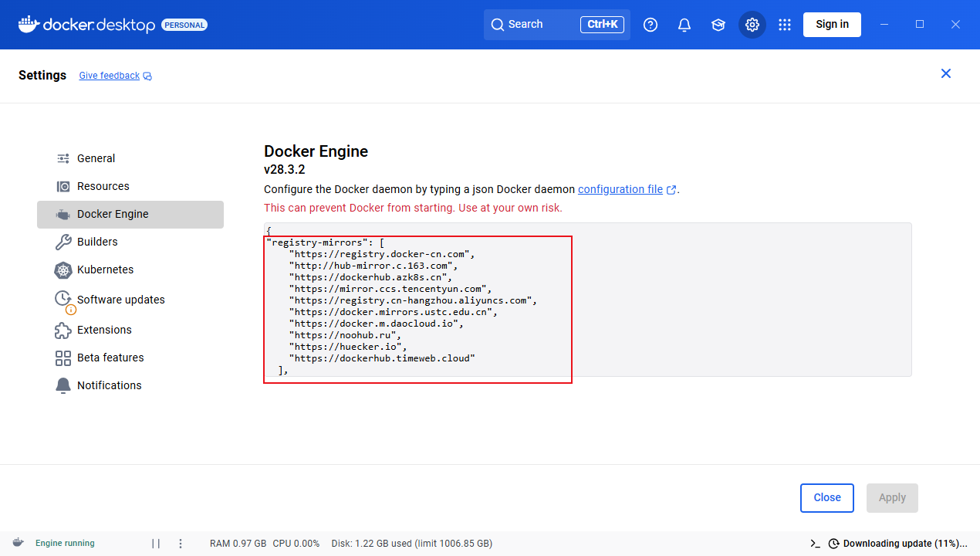Close Settings with the blue X
This screenshot has width=980, height=556.
(946, 73)
